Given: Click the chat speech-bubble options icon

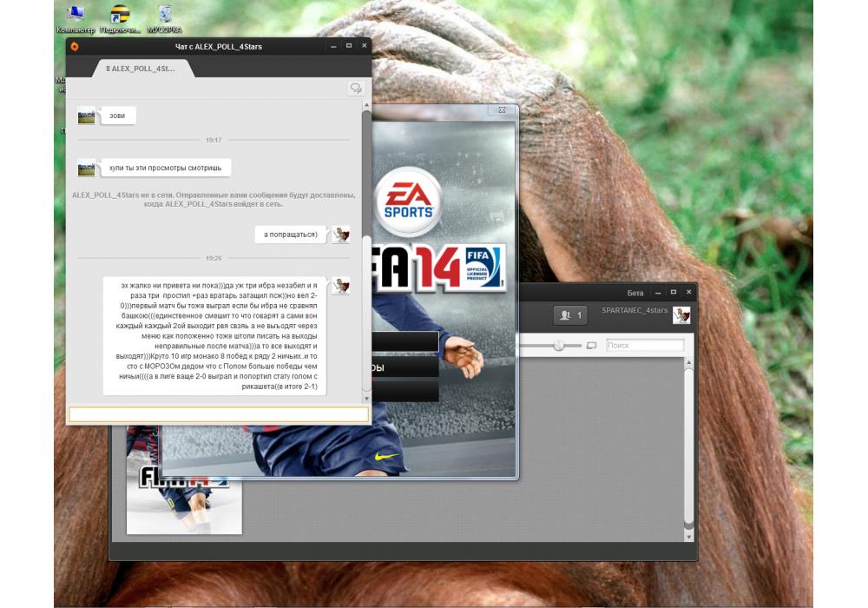Looking at the screenshot, I should (355, 88).
